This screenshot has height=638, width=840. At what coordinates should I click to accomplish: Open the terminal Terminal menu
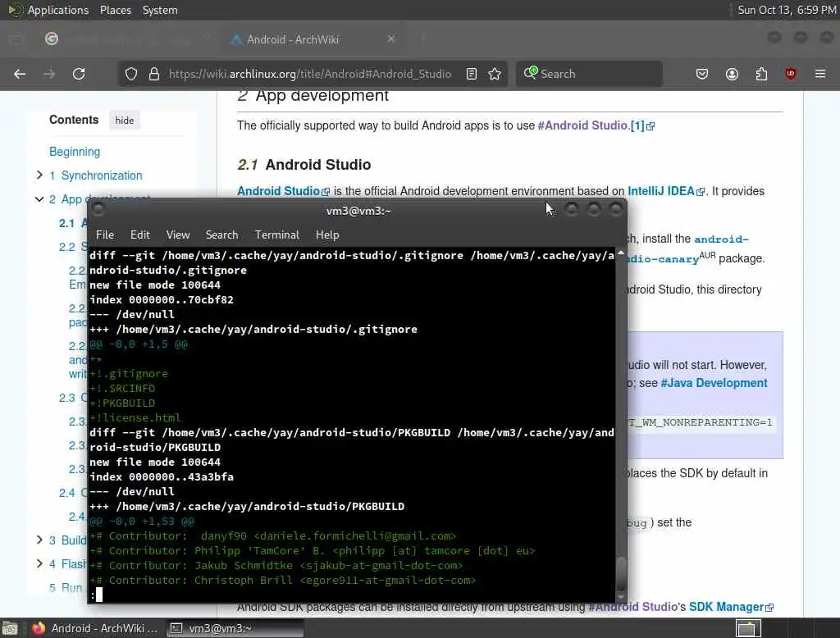coord(277,235)
